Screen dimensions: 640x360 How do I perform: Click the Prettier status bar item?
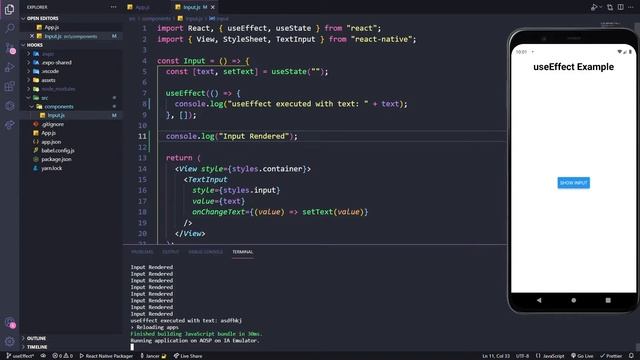tap(611, 356)
